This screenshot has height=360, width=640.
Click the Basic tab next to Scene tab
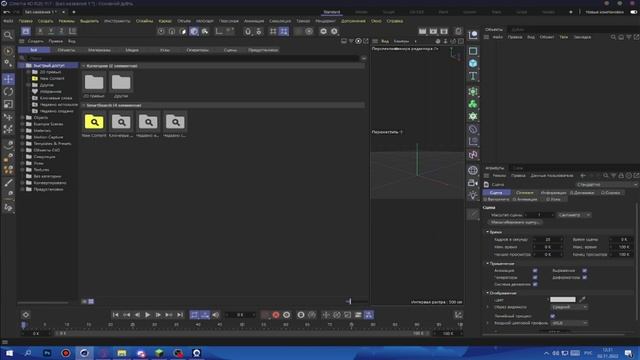(524, 193)
